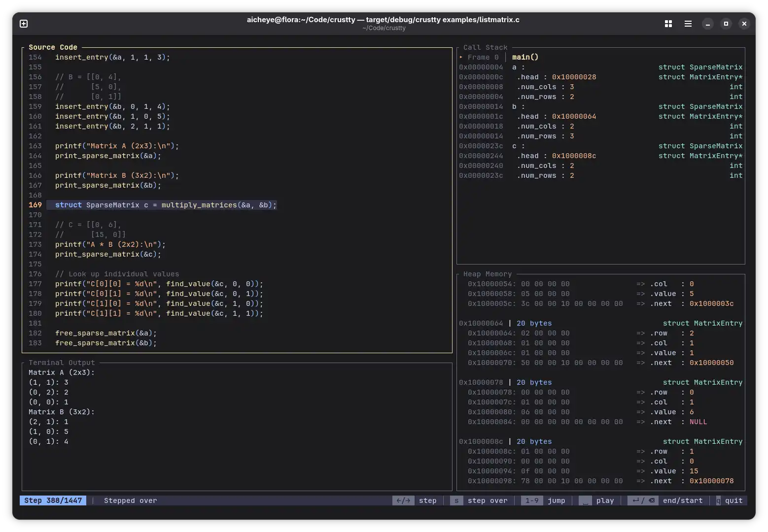Click the Step 388/1447 progress indicator
The image size is (768, 532).
point(53,500)
